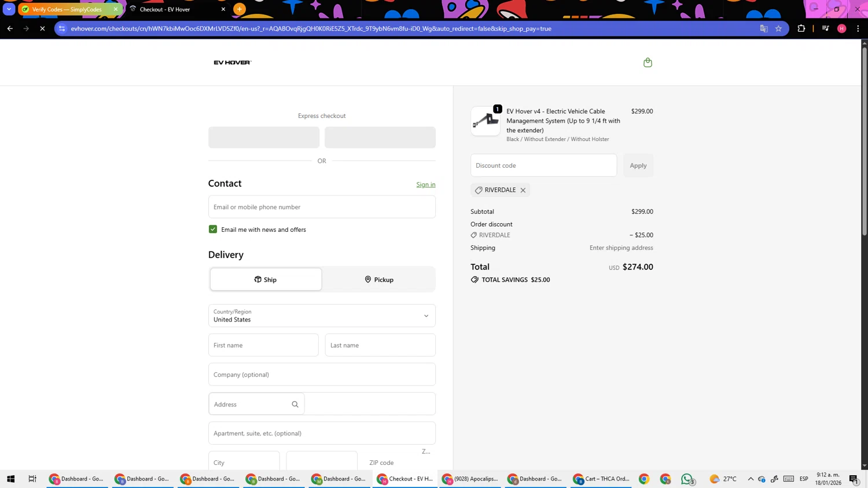Open the Chrome profile avatar
Screen dimensions: 868x488
842,28
